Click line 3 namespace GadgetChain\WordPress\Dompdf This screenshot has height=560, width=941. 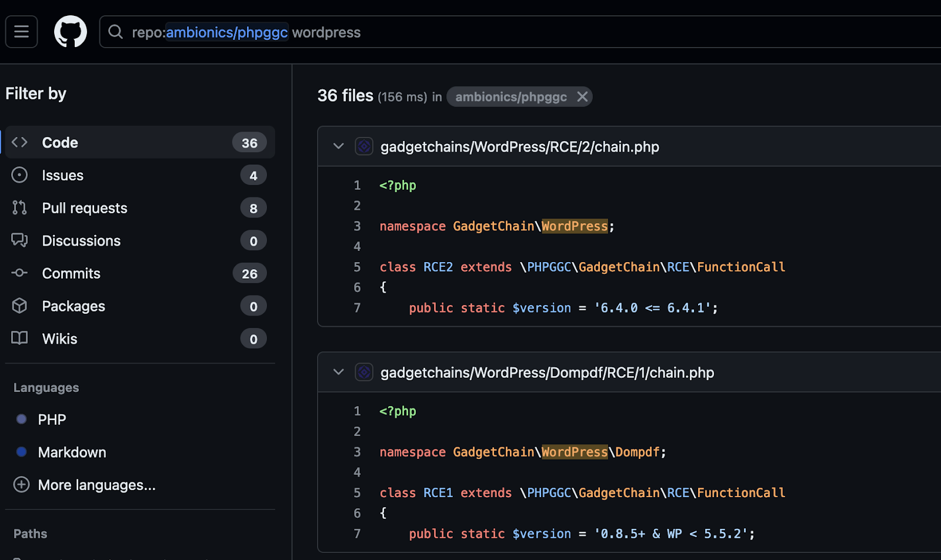(x=523, y=452)
